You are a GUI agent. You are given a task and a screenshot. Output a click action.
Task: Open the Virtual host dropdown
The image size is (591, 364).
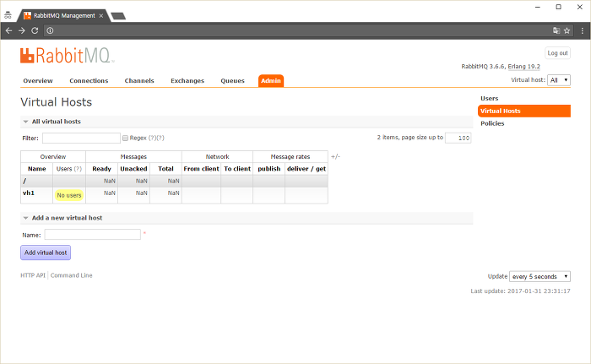(559, 80)
